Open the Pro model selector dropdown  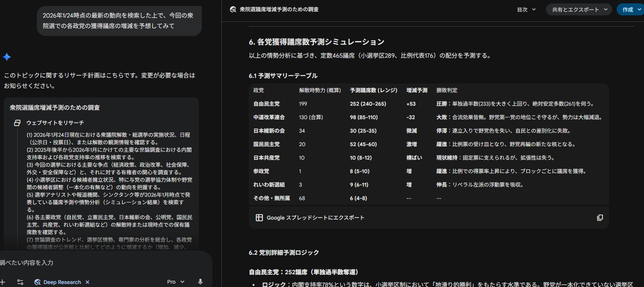[176, 282]
